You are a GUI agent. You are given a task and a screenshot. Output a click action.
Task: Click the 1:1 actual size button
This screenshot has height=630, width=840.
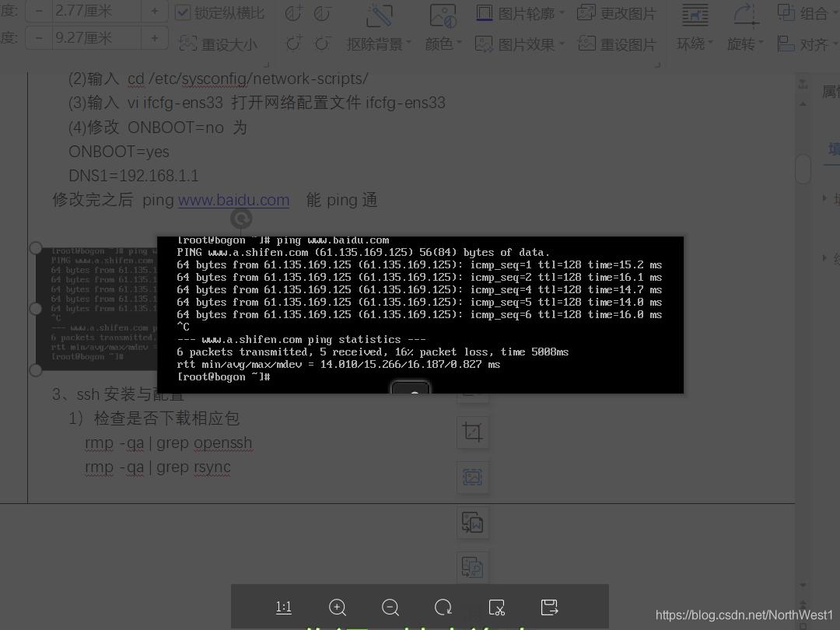[283, 607]
